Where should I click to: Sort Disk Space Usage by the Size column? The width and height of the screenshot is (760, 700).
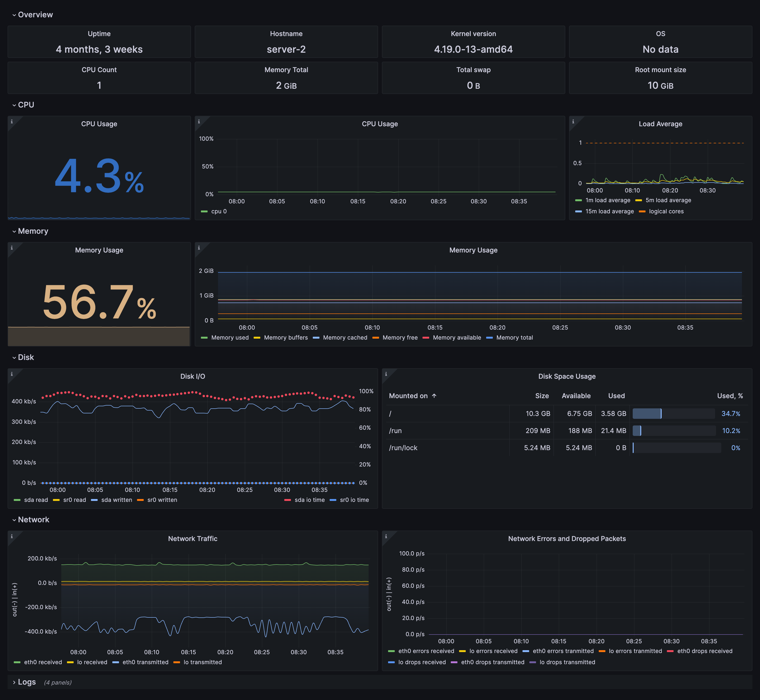coord(542,396)
